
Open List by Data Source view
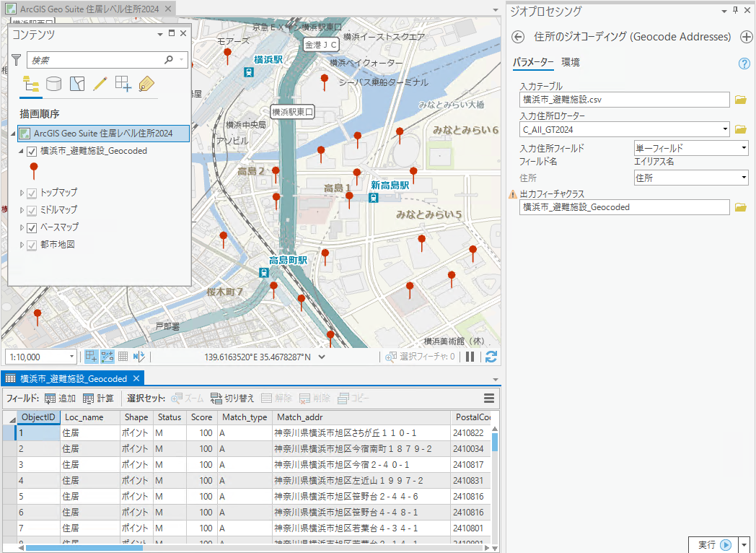tap(53, 84)
